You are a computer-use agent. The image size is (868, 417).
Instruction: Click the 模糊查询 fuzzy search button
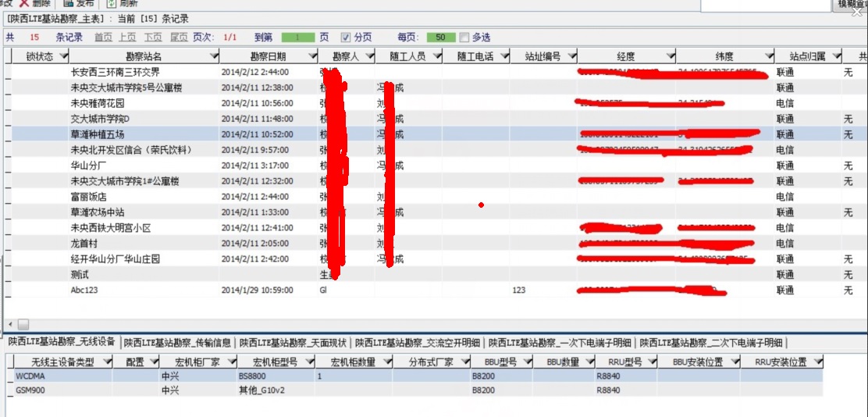(851, 5)
